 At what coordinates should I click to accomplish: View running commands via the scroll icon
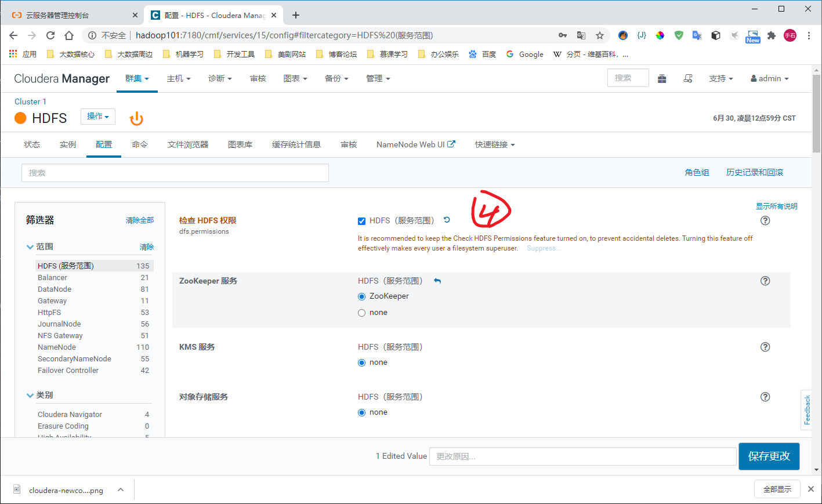[x=688, y=78]
